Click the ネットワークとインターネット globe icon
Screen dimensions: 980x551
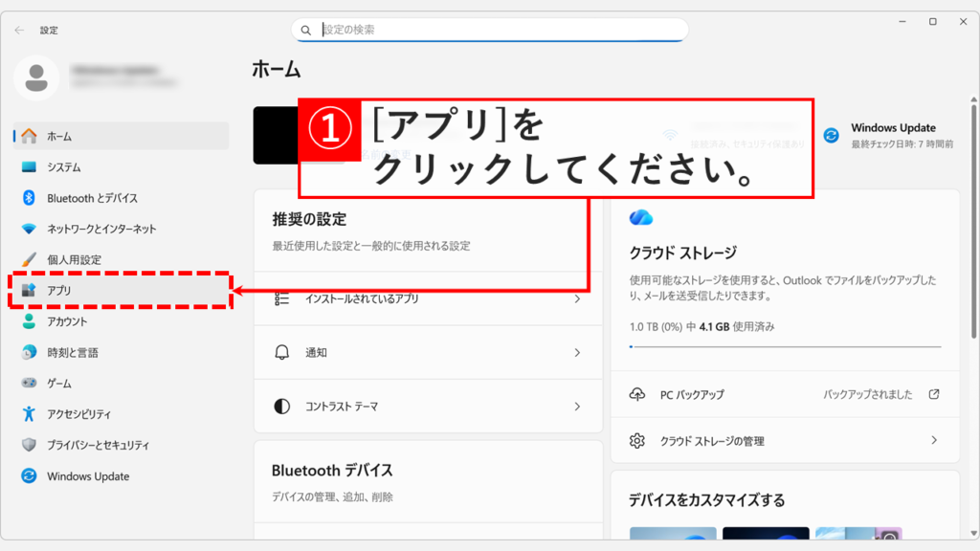click(28, 228)
